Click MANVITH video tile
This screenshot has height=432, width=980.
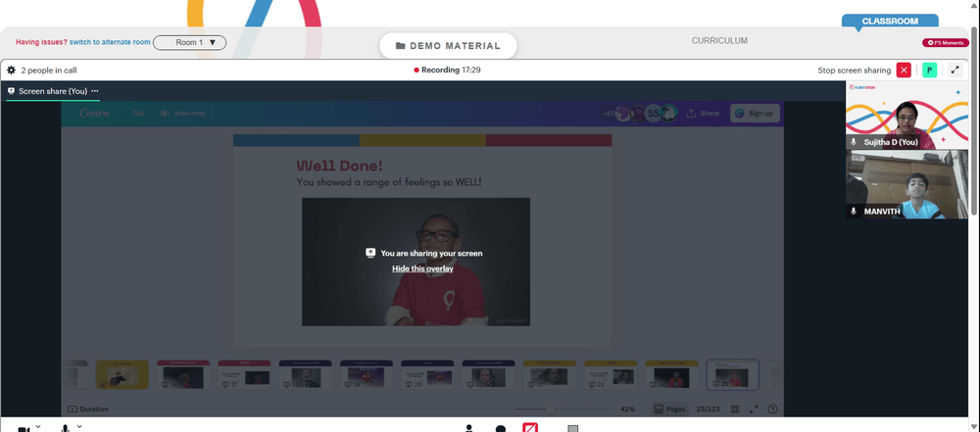(906, 184)
